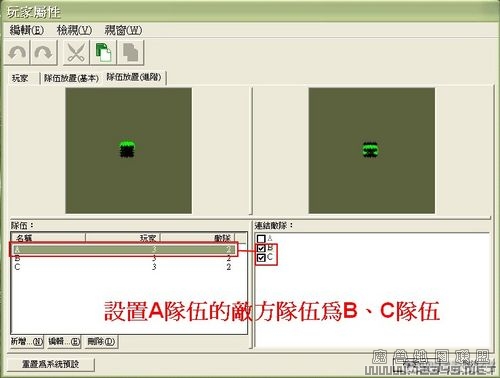This screenshot has height=378, width=500.
Task: Click the 新增...(N) button
Action: coord(27,341)
